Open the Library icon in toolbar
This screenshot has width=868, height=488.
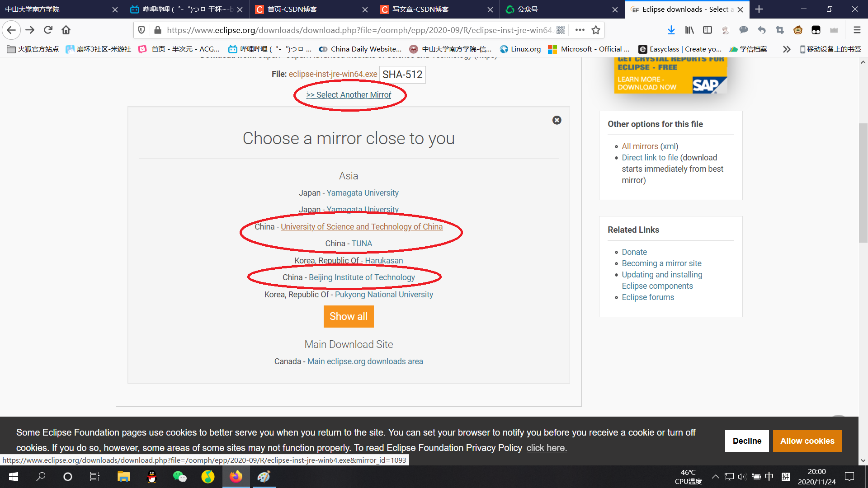(689, 30)
